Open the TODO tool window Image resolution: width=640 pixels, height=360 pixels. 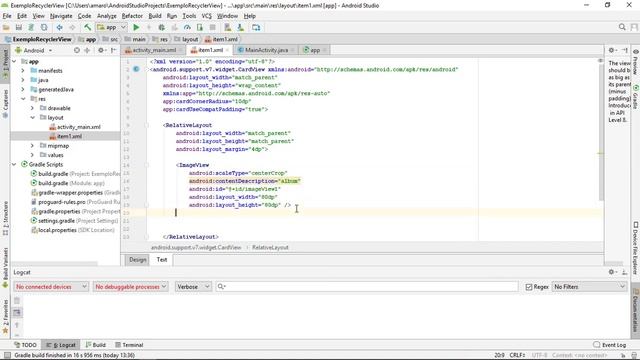25,345
